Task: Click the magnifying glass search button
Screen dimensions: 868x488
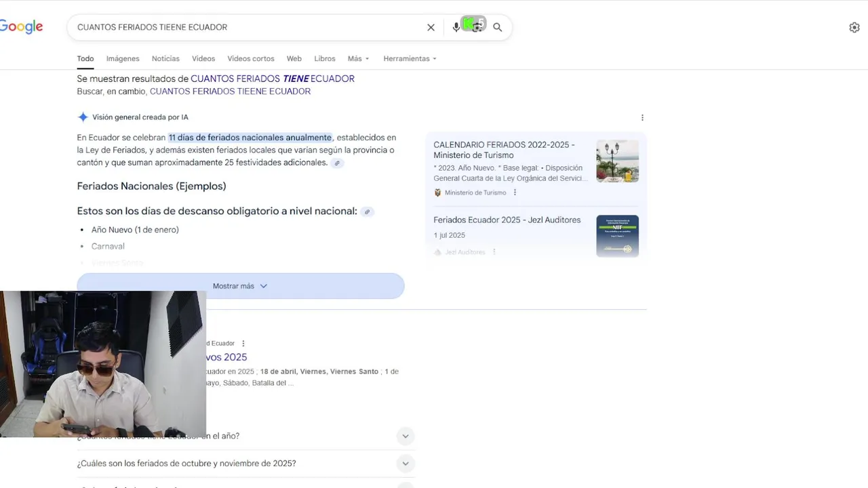Action: coord(498,27)
